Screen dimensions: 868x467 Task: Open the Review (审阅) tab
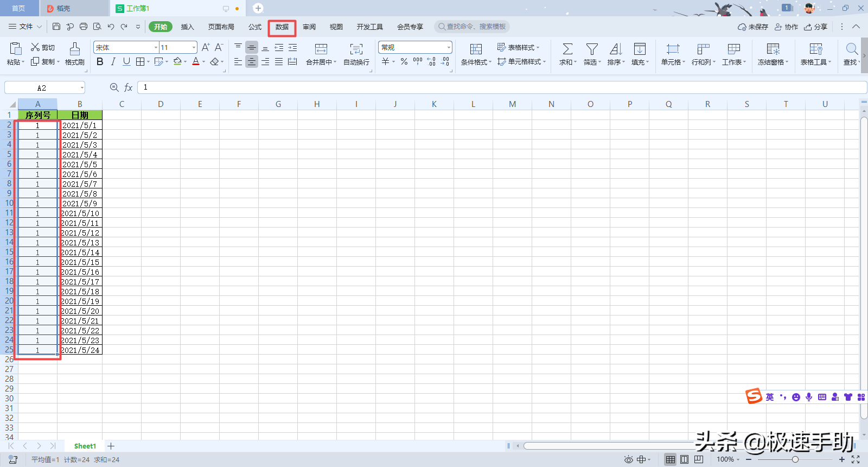coord(309,27)
